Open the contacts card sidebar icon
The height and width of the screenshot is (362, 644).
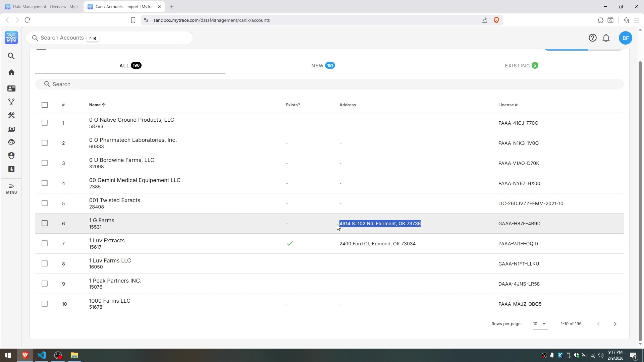[11, 88]
